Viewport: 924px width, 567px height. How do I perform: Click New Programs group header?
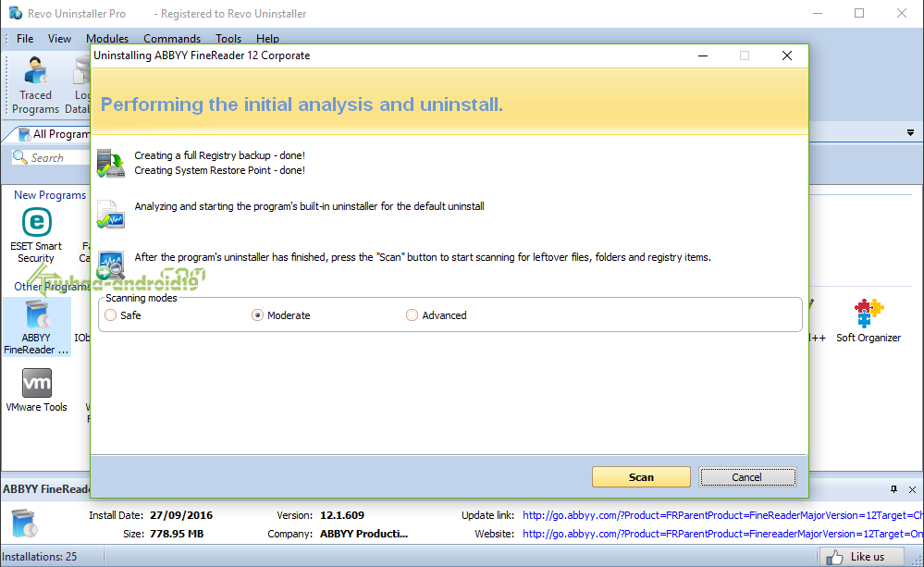[50, 194]
